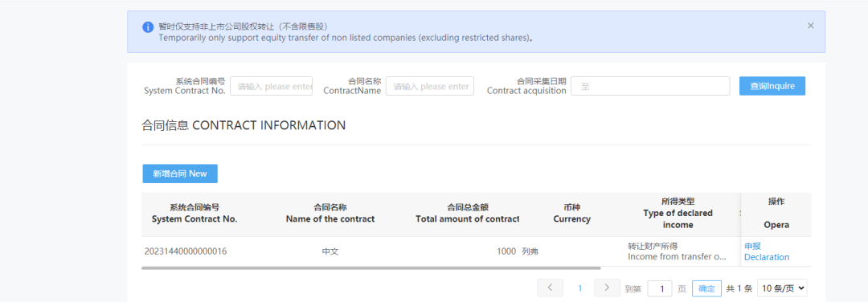Open the 申报 Declaration link
Viewport: 868px width, 302px height.
pyautogui.click(x=767, y=251)
